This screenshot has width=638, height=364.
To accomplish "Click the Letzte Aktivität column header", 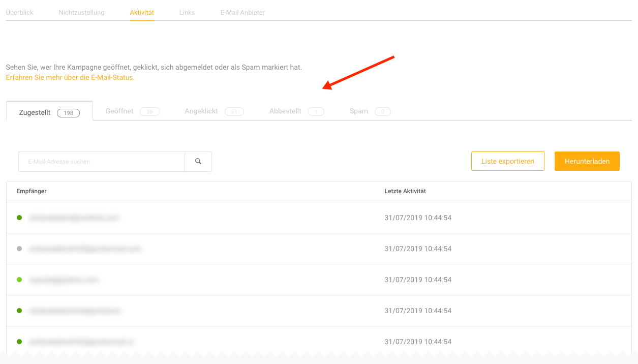I will click(405, 191).
